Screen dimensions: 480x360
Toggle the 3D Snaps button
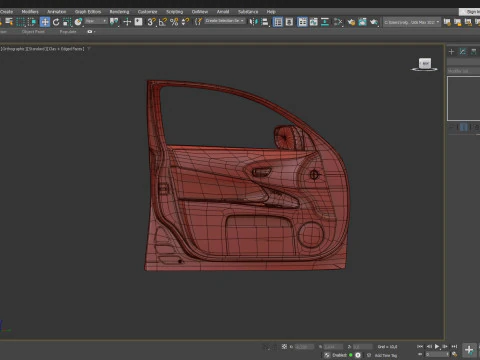pos(151,22)
